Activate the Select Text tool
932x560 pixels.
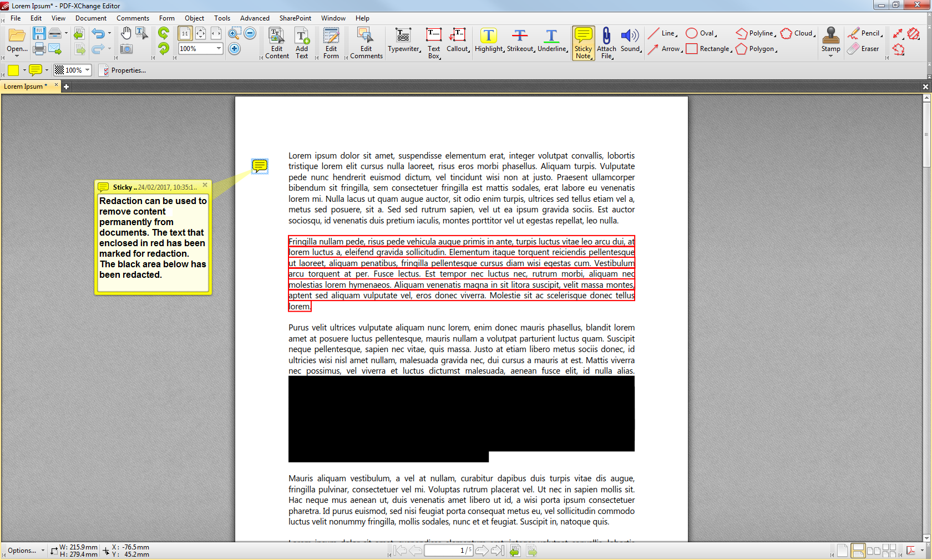(142, 33)
